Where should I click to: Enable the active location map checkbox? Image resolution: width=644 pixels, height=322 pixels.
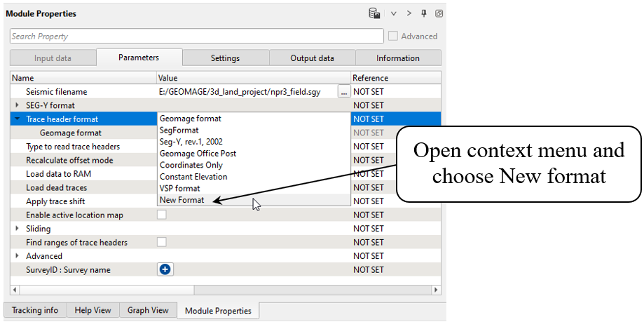coord(162,215)
